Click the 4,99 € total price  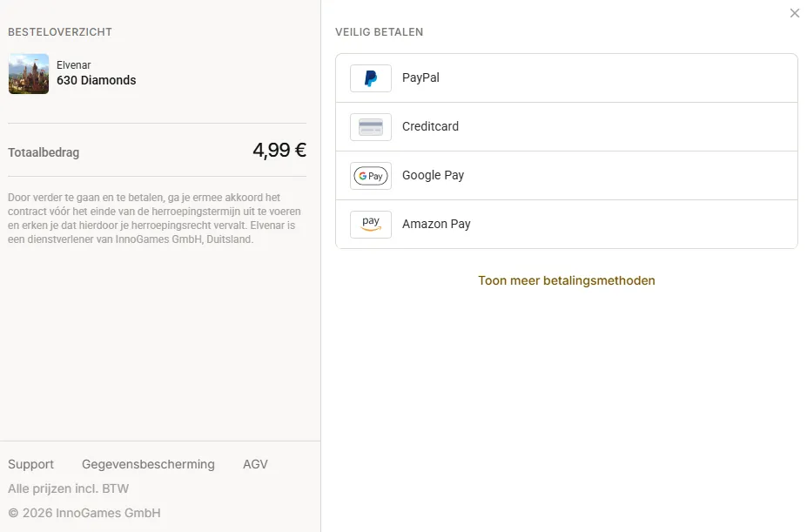(x=279, y=151)
